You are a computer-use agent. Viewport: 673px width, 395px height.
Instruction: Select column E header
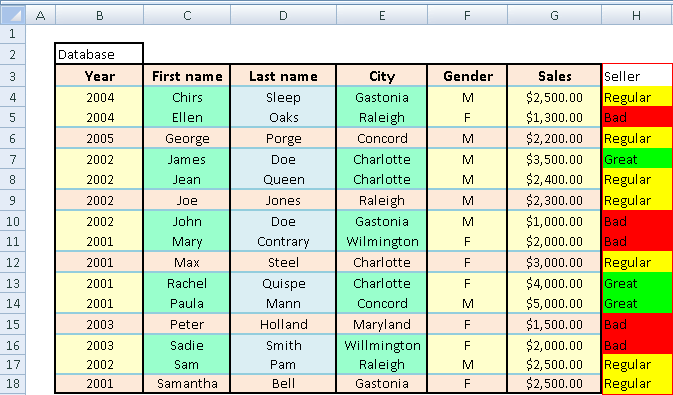pos(382,15)
